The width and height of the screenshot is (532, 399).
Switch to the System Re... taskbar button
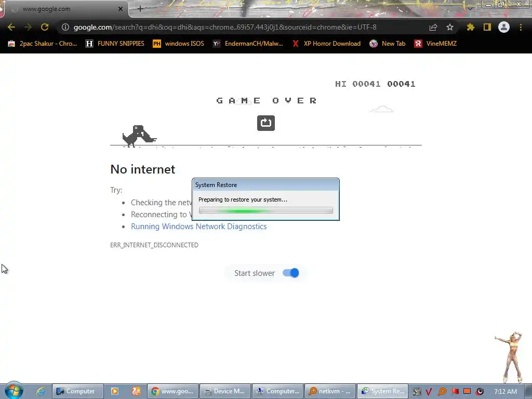tap(383, 391)
